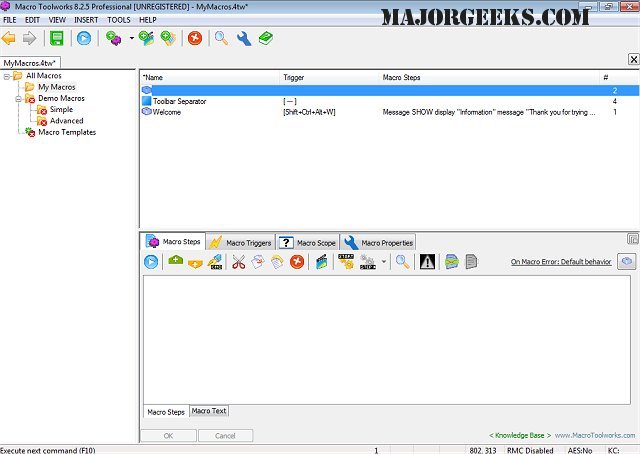Click orange move step down icon
Viewport: 640px width, 454px height.
pyautogui.click(x=195, y=263)
